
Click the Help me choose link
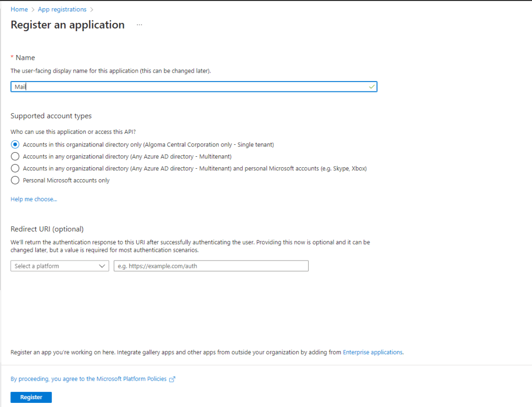point(33,199)
